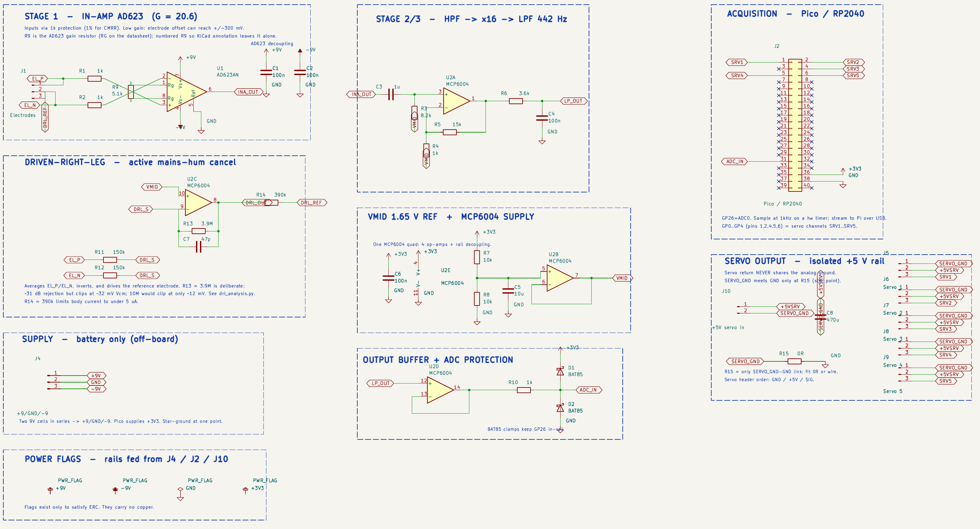Select the U2D MCP6004 op-amp symbol

(x=441, y=390)
